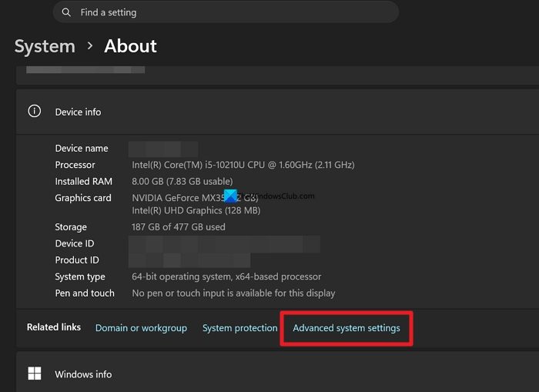
Task: Open Advanced system settings link
Action: point(346,328)
